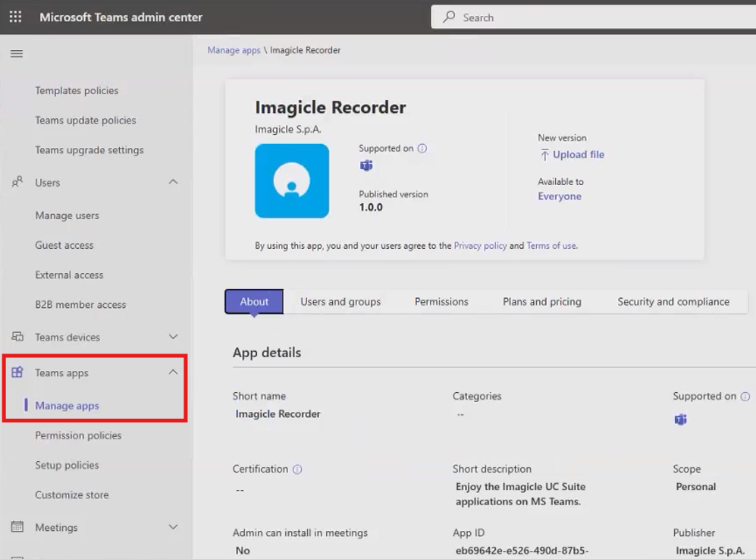This screenshot has width=756, height=559.
Task: Click the Teams apps sidebar icon
Action: click(x=17, y=372)
